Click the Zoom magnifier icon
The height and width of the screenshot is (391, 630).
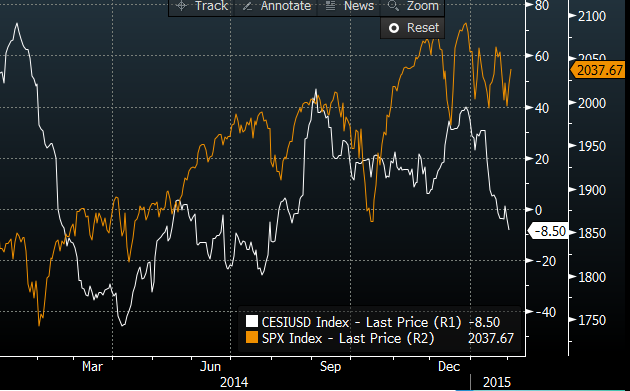point(393,5)
